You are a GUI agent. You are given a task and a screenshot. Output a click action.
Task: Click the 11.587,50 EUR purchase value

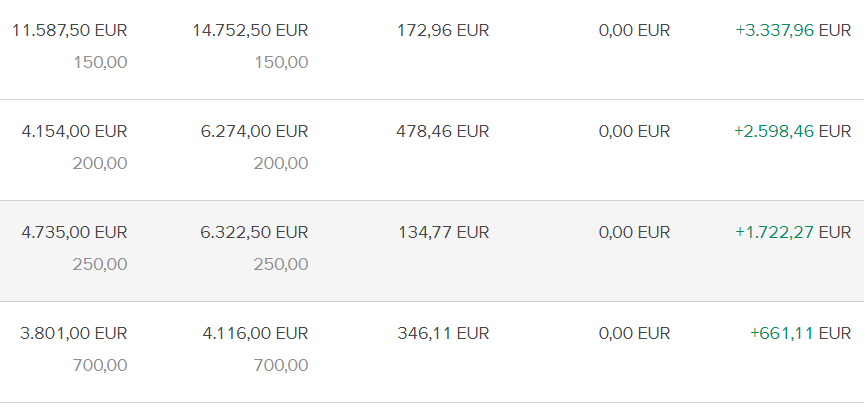[69, 30]
